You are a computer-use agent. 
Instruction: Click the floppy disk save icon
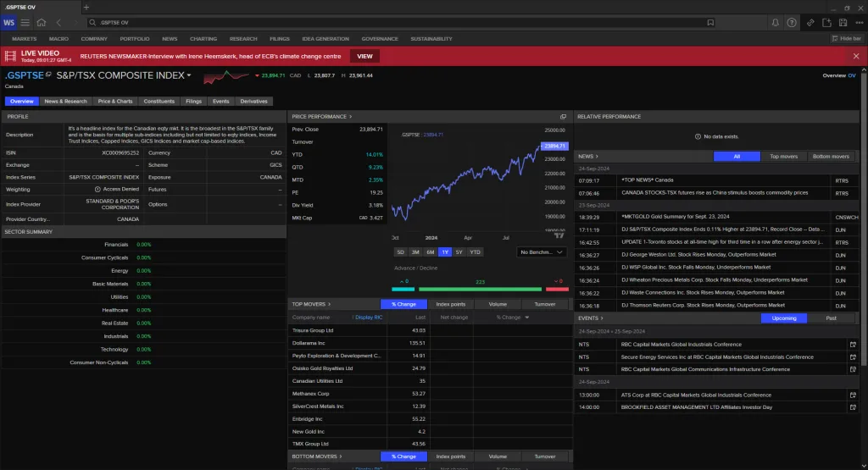843,23
